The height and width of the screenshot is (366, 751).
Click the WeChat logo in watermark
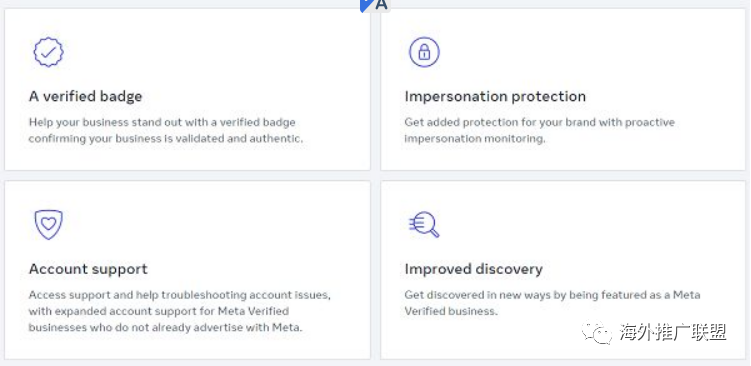point(597,332)
